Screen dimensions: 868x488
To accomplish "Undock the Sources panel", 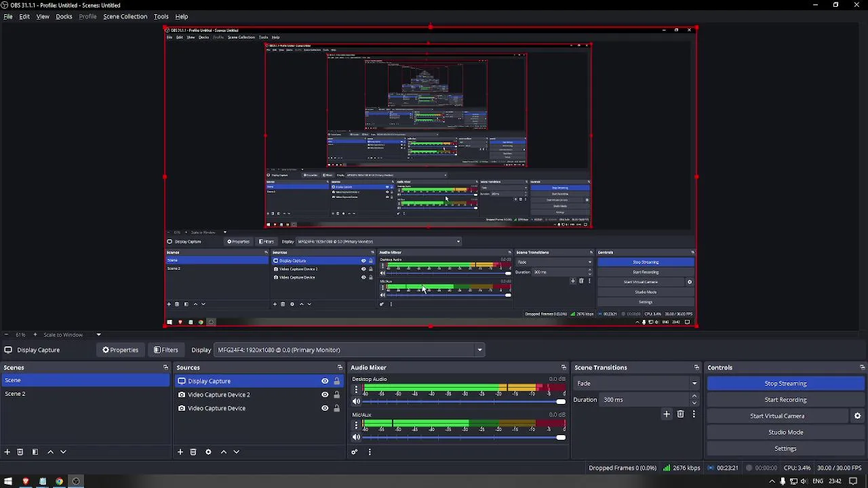I will pyautogui.click(x=340, y=367).
